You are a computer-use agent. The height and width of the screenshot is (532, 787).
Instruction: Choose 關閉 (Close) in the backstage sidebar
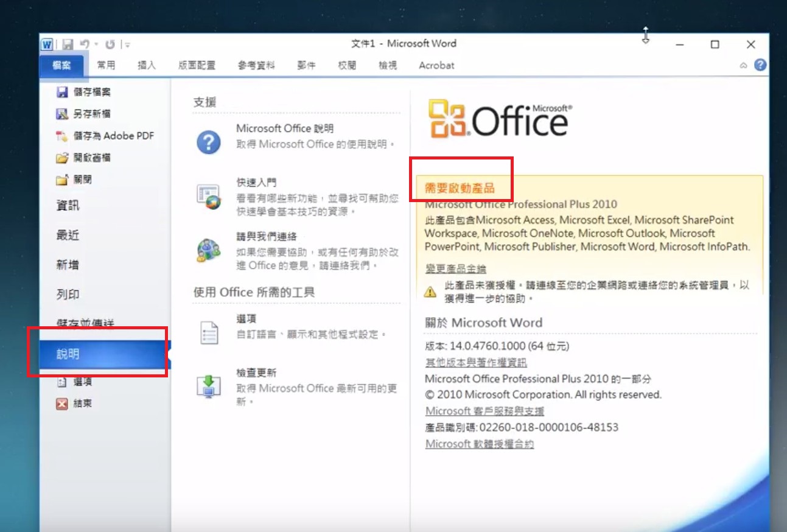[x=74, y=180]
